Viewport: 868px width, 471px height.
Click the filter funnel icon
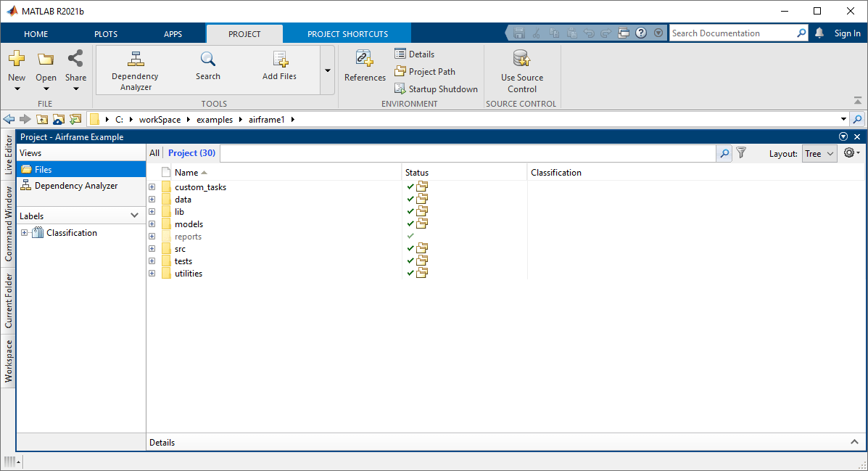741,153
